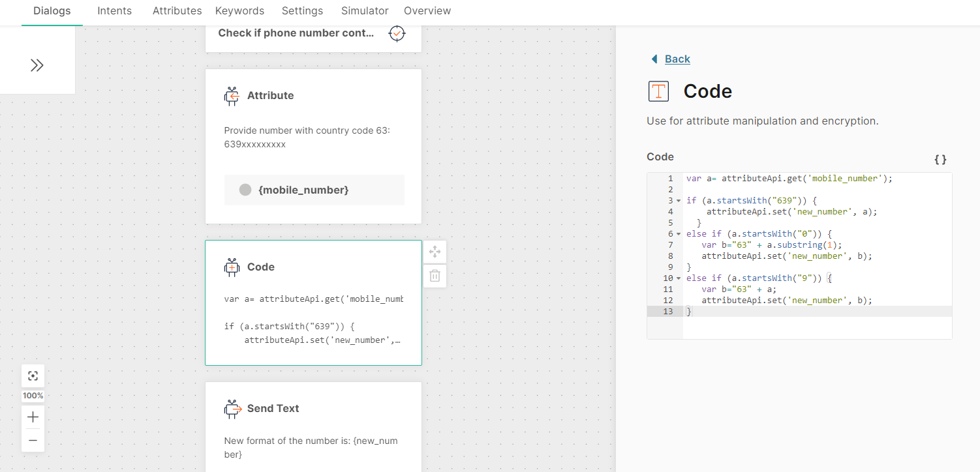Click the target icon on the phone check block

pyautogui.click(x=397, y=33)
